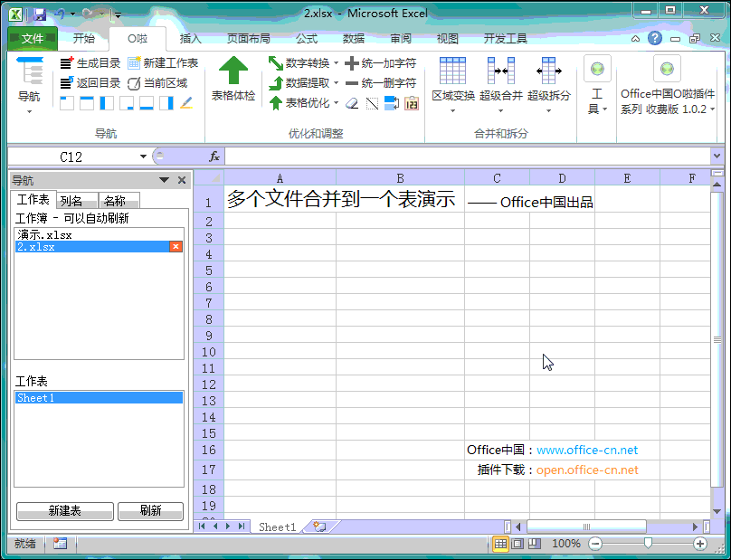The height and width of the screenshot is (560, 731).
Task: Click the 新建表 button in navigation pane
Action: coord(65,511)
